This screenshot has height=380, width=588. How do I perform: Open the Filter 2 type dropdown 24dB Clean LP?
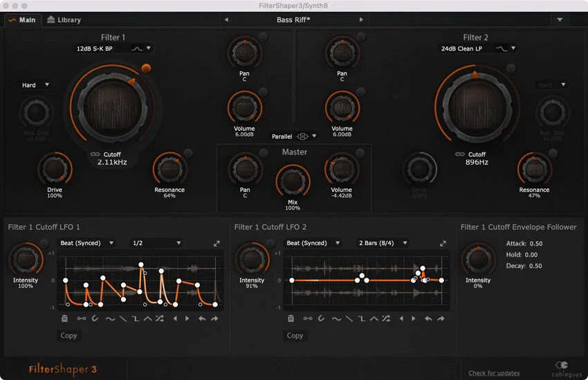click(478, 48)
